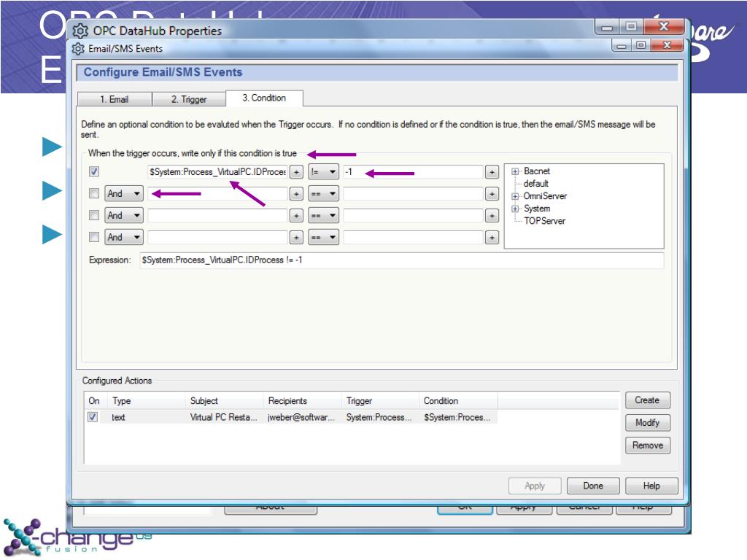Click the Modify button
747x560 pixels.
pyautogui.click(x=648, y=422)
